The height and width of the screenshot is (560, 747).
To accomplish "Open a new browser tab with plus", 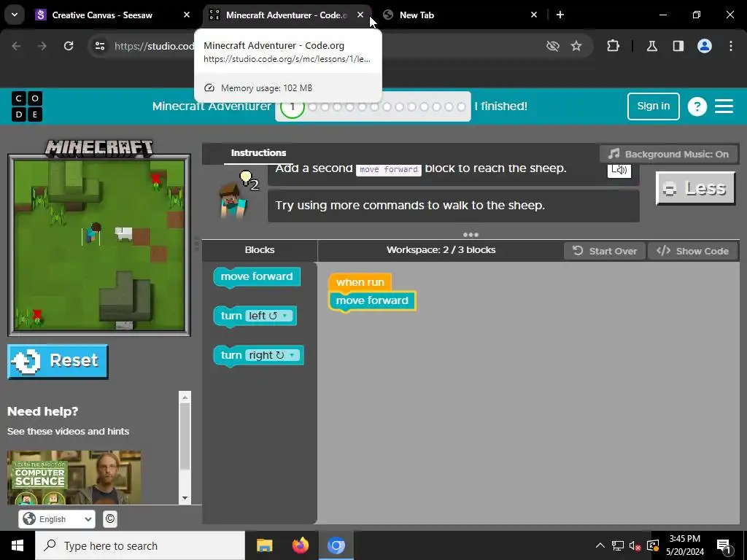I will pyautogui.click(x=560, y=15).
